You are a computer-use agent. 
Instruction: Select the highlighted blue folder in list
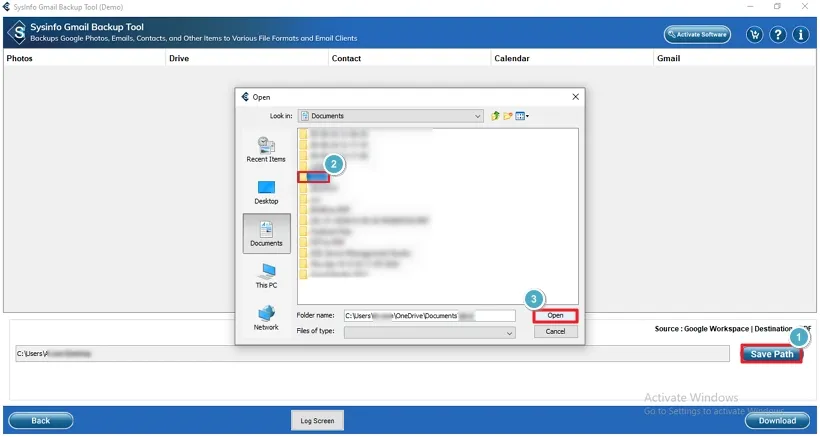[314, 177]
